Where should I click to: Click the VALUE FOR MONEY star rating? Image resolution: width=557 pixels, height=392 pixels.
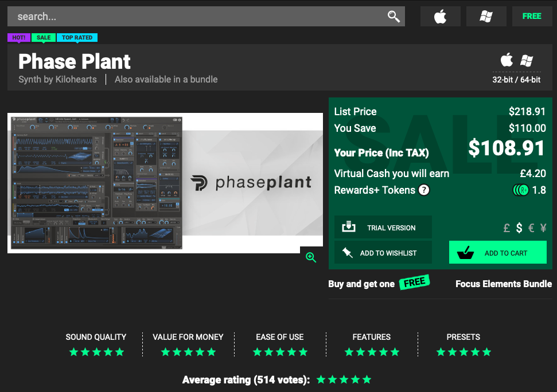click(188, 352)
